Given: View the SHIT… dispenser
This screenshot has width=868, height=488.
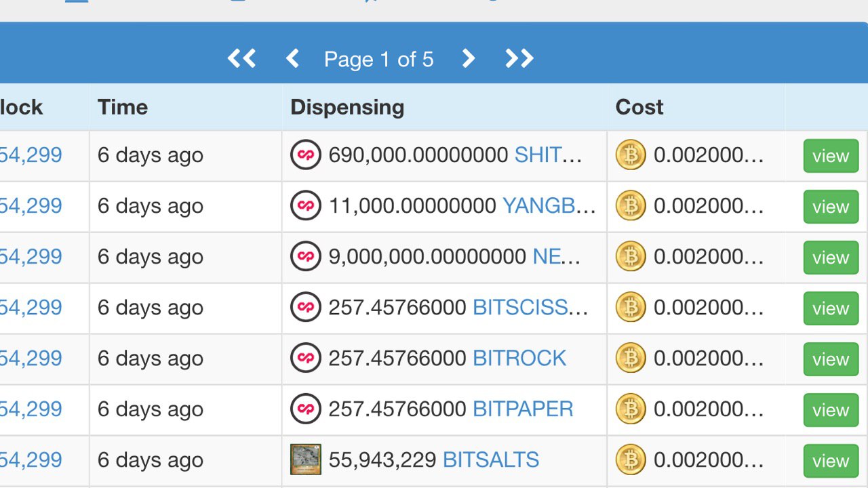Looking at the screenshot, I should point(831,156).
